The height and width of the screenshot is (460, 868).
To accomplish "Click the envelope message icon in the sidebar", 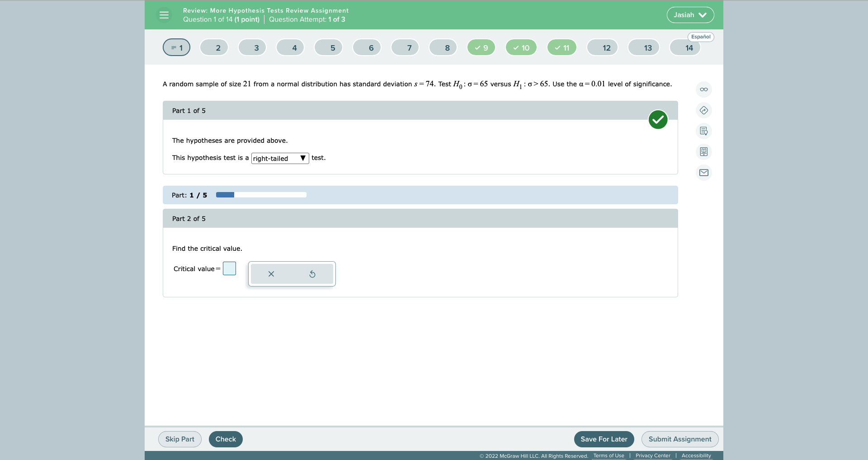I will (703, 173).
